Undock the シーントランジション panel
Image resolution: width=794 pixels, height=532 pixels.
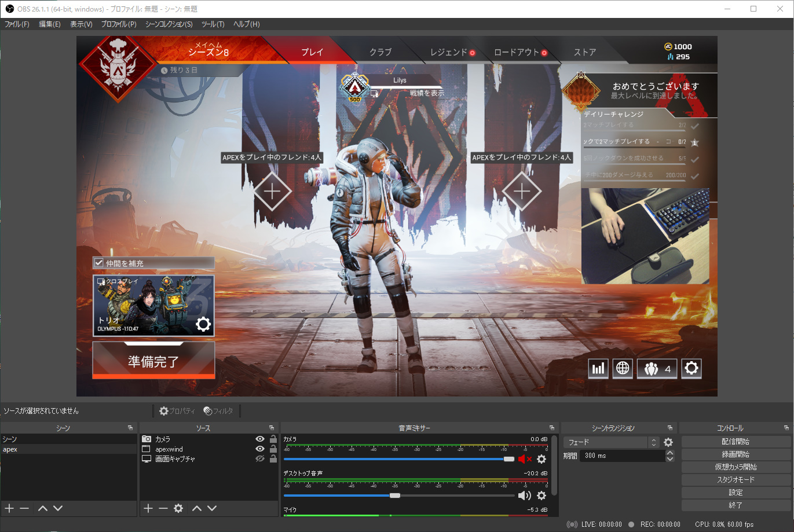tap(670, 428)
